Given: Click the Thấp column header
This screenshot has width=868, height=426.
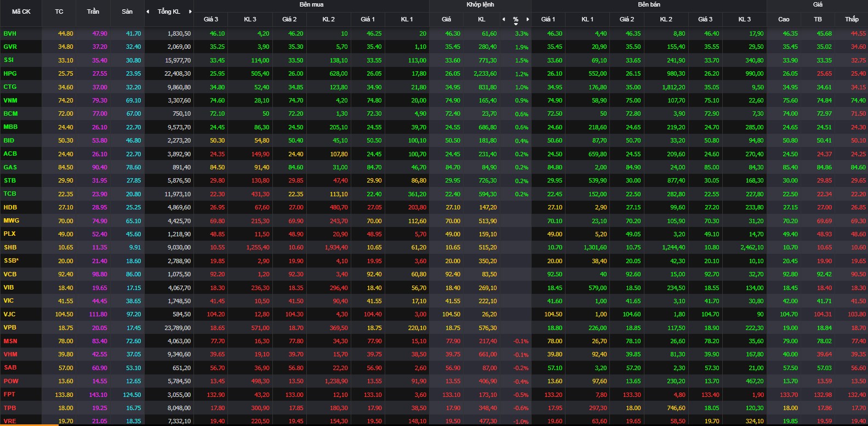Looking at the screenshot, I should pyautogui.click(x=852, y=19).
